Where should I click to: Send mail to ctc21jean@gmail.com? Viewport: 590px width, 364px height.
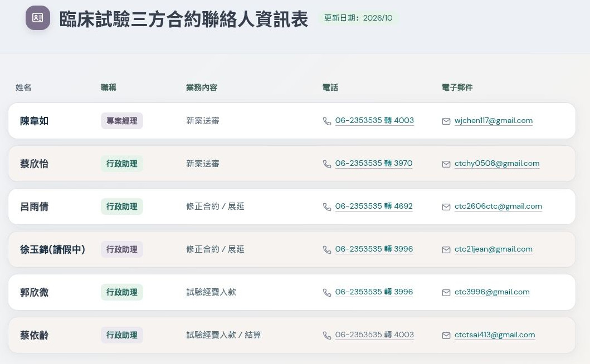[x=493, y=249]
